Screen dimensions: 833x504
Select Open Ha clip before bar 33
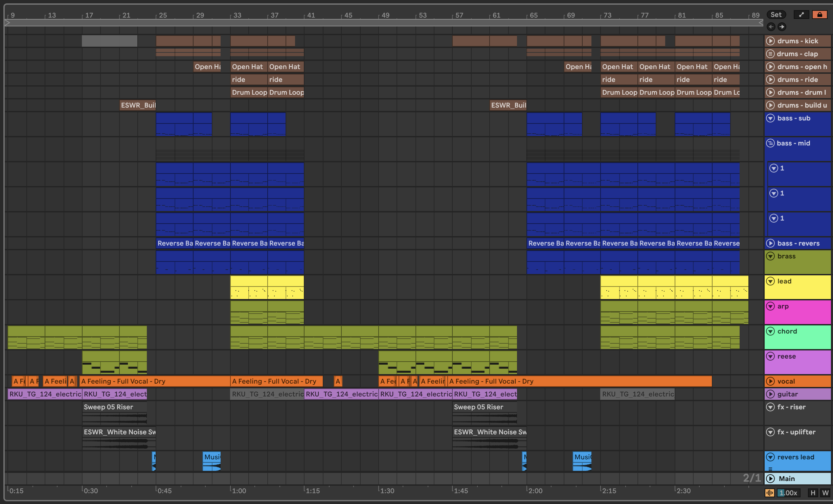[x=207, y=67]
